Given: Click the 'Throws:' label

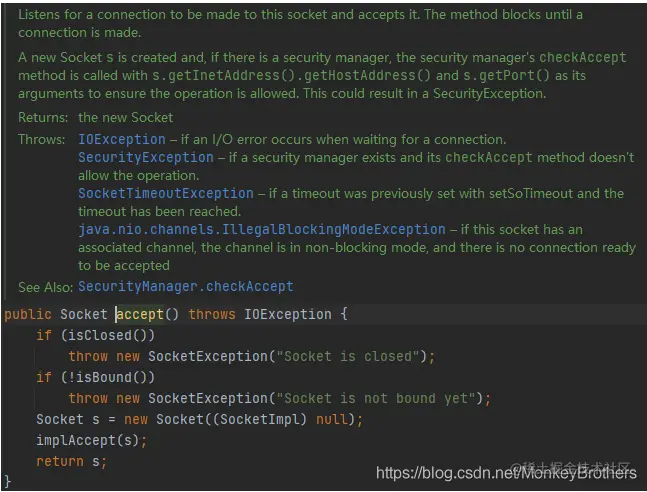Looking at the screenshot, I should [42, 140].
